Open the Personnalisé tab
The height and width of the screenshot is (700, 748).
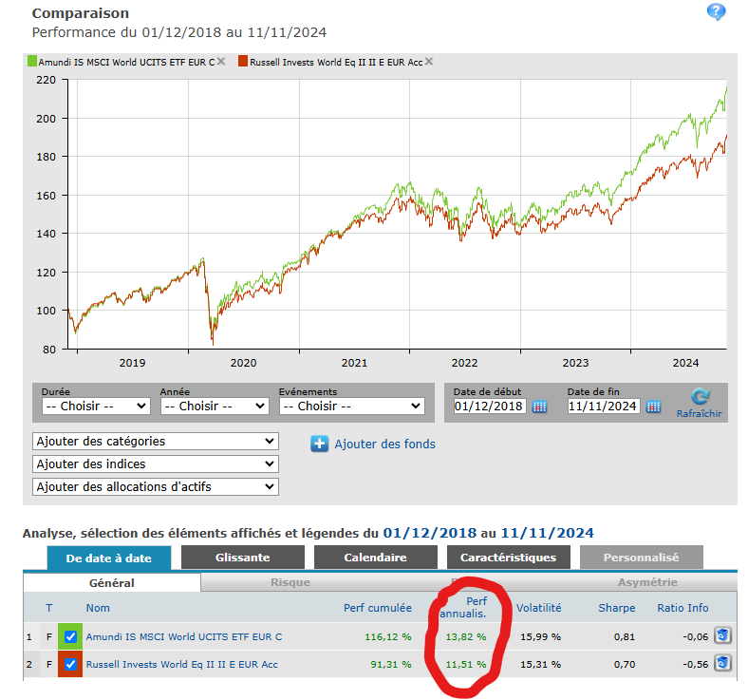[x=641, y=558]
